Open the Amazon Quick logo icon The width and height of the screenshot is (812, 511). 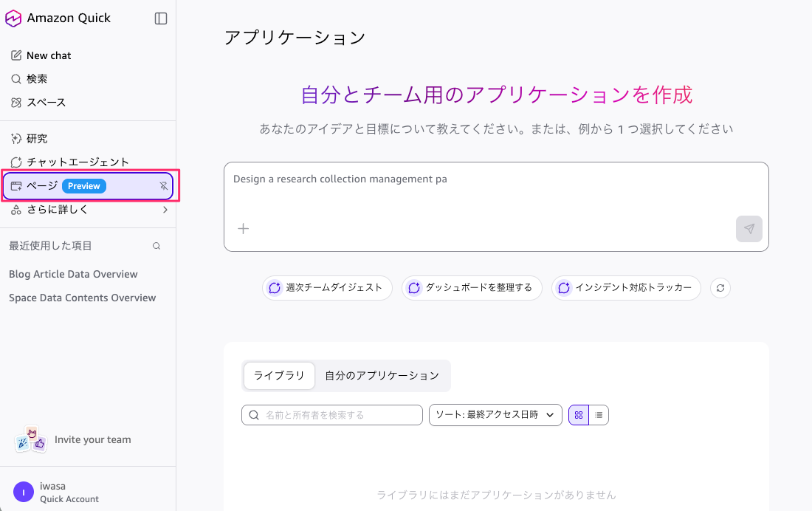[15, 18]
